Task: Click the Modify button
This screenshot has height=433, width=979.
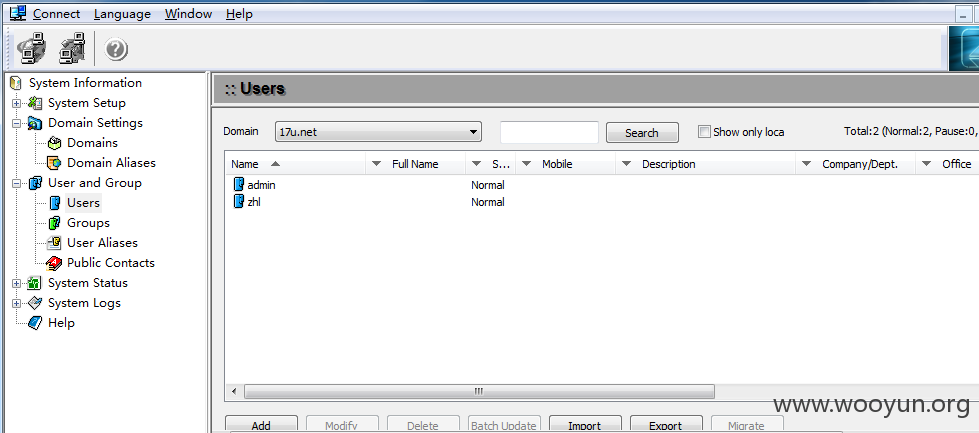Action: (x=342, y=424)
